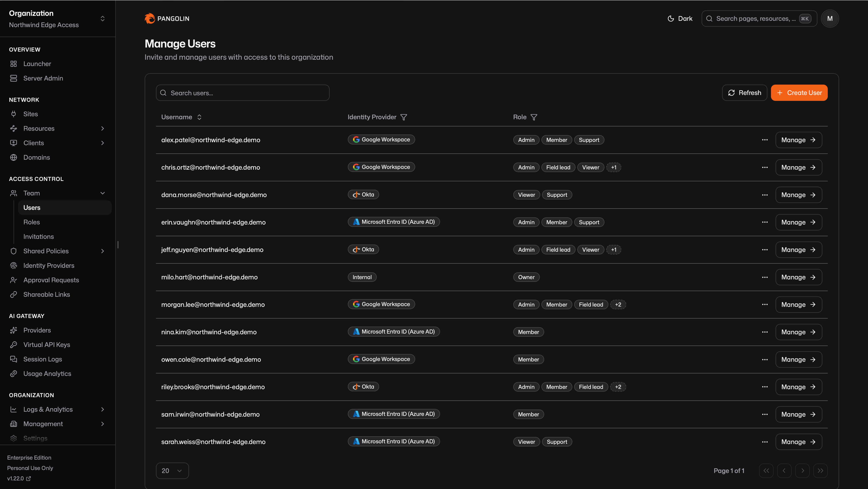The width and height of the screenshot is (868, 489).
Task: Manage user owen.cole
Action: click(x=799, y=359)
